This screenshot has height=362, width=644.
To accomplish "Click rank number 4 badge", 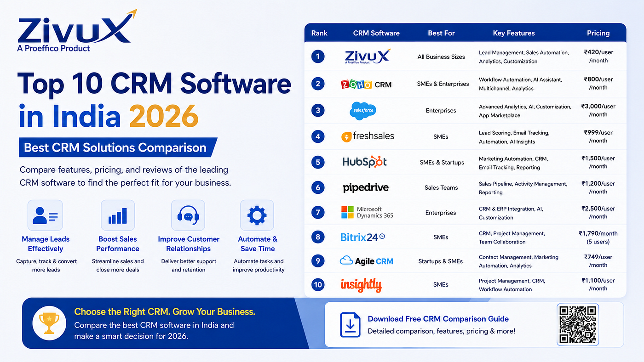I will click(x=318, y=136).
